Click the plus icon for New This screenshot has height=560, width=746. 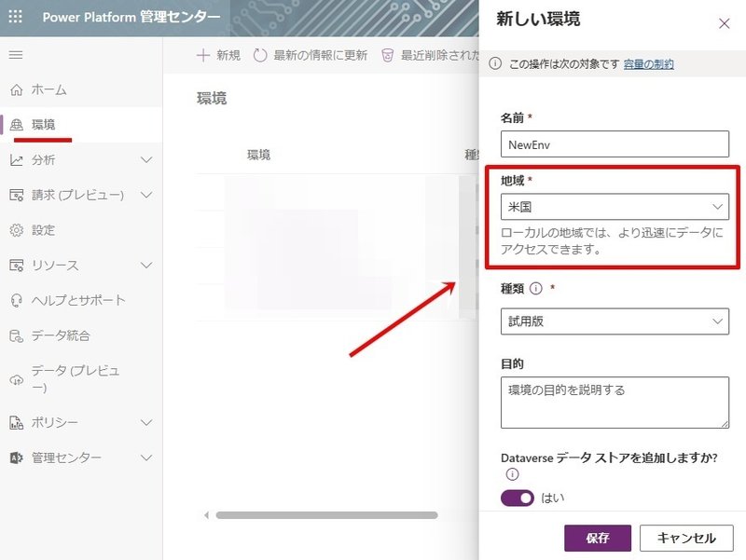tap(203, 55)
